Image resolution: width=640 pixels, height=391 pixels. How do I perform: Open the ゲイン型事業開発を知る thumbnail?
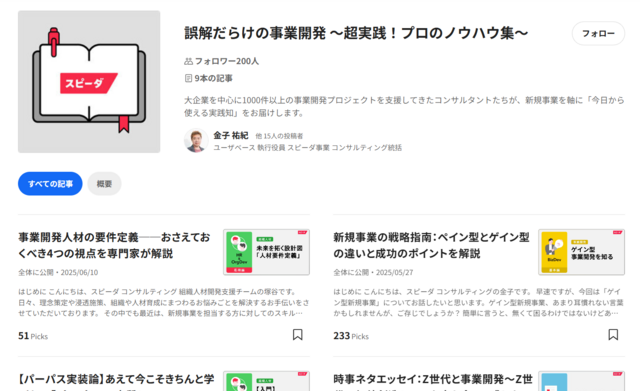pos(581,252)
